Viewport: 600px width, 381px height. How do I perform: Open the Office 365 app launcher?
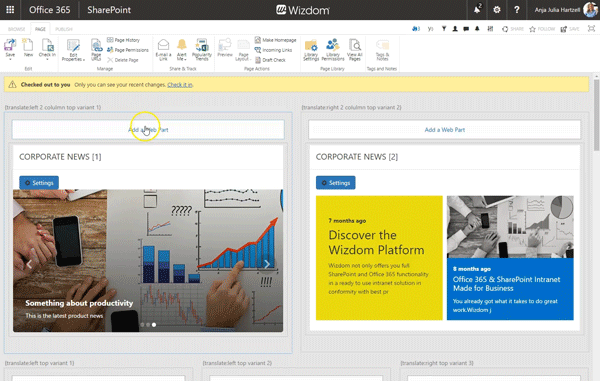tap(10, 10)
